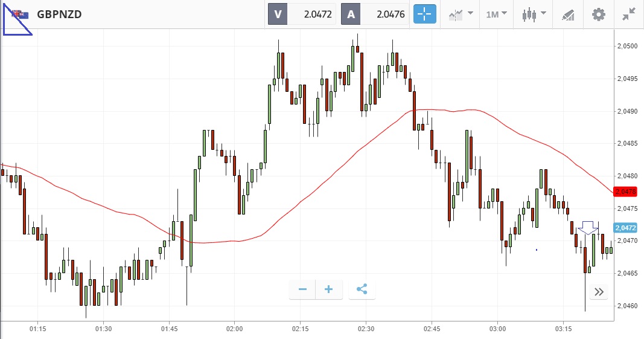The image size is (644, 339).
Task: Open chart settings gear
Action: click(x=598, y=14)
